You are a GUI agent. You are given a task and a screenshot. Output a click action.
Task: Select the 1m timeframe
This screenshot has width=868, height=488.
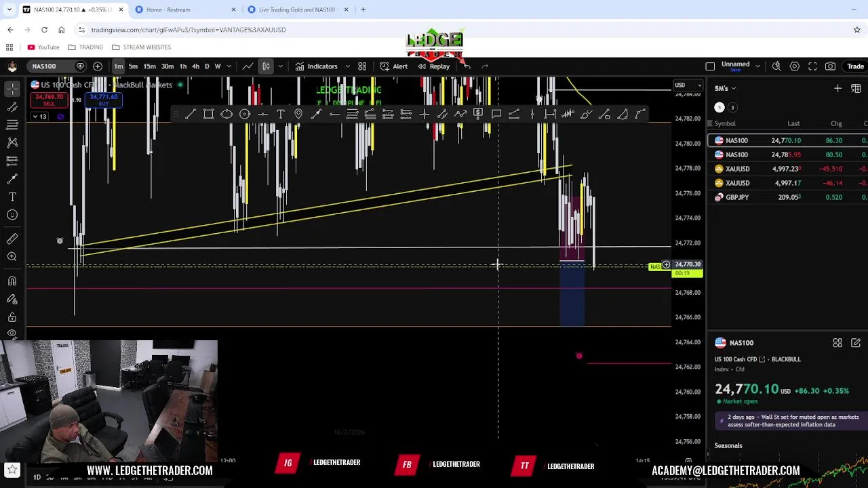click(119, 66)
